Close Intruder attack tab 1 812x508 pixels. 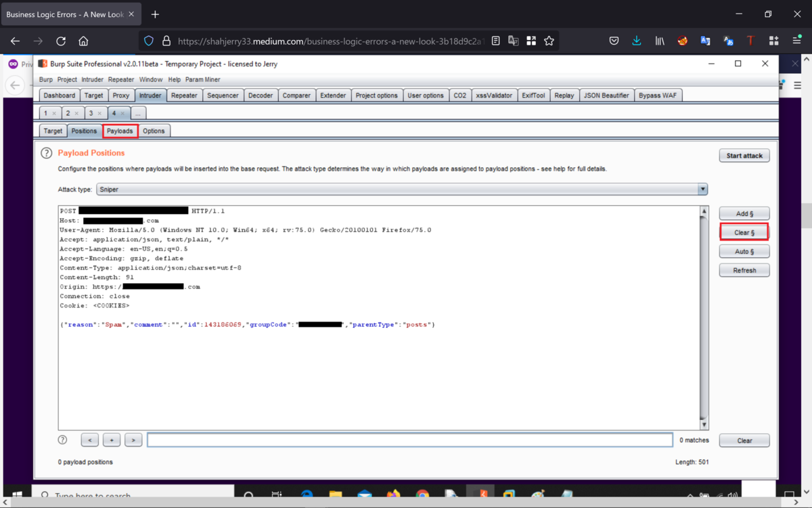(x=54, y=113)
